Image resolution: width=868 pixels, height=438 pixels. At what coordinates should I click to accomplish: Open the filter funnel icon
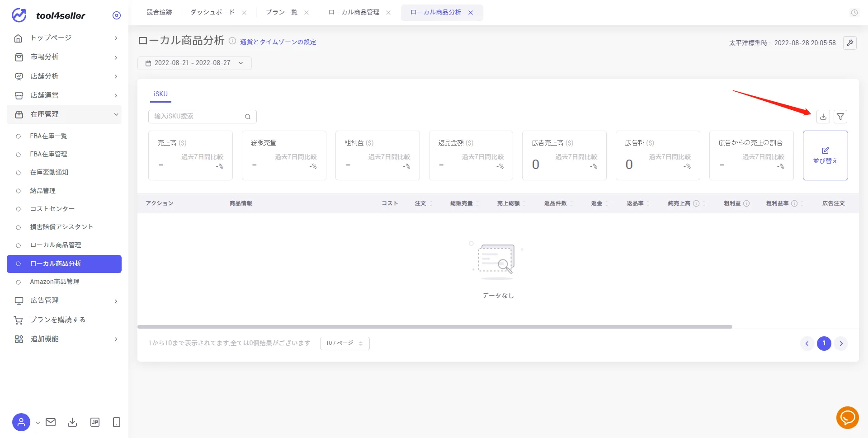840,117
